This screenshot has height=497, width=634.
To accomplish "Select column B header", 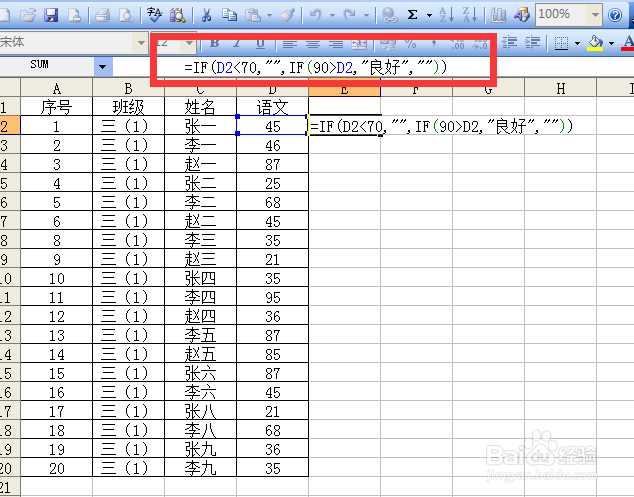I will (129, 88).
